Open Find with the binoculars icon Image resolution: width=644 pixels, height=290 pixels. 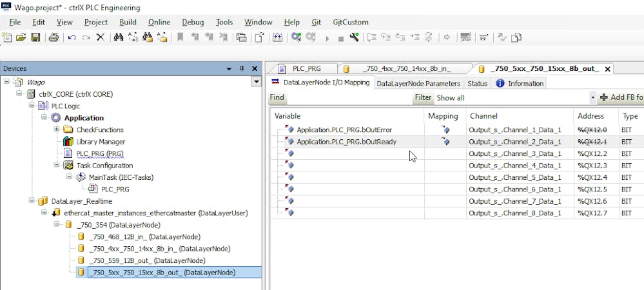[119, 37]
